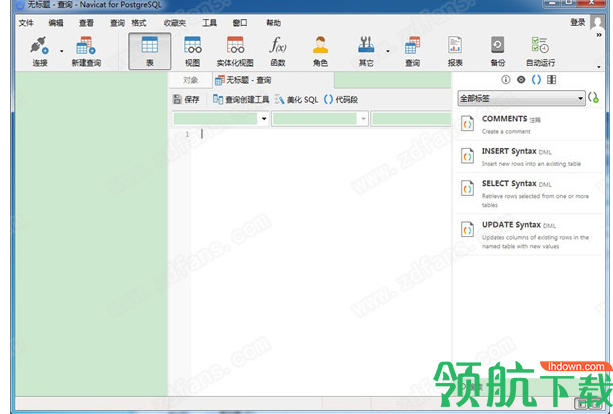Select the SELECT Syntax snippet
The image size is (613, 414).
click(x=529, y=193)
